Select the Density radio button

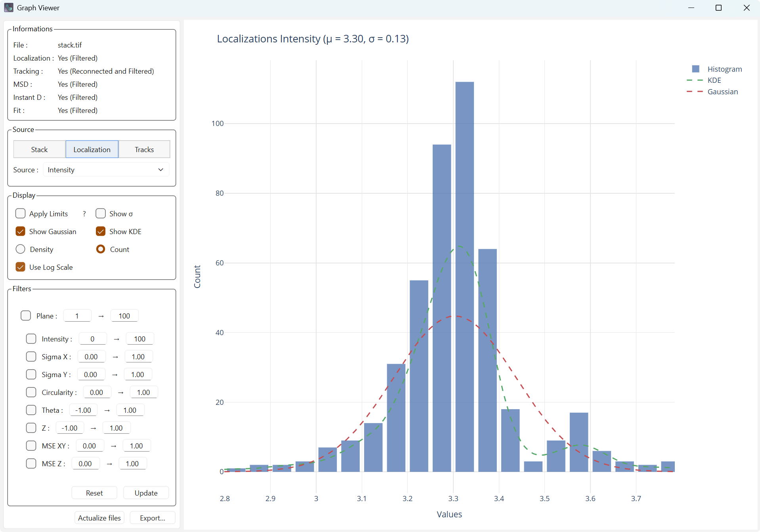pos(21,250)
